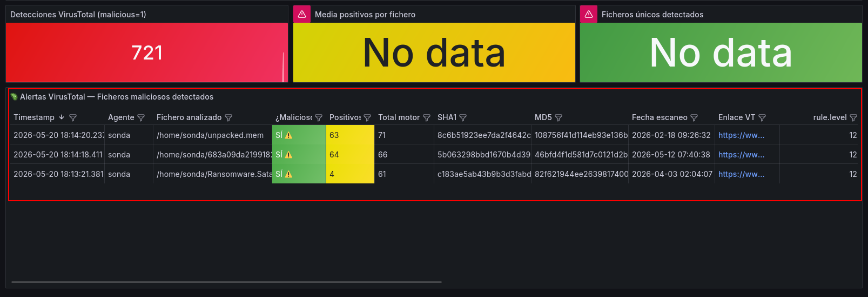
Task: Click the horizontal scrollbar below the table
Action: (226, 282)
